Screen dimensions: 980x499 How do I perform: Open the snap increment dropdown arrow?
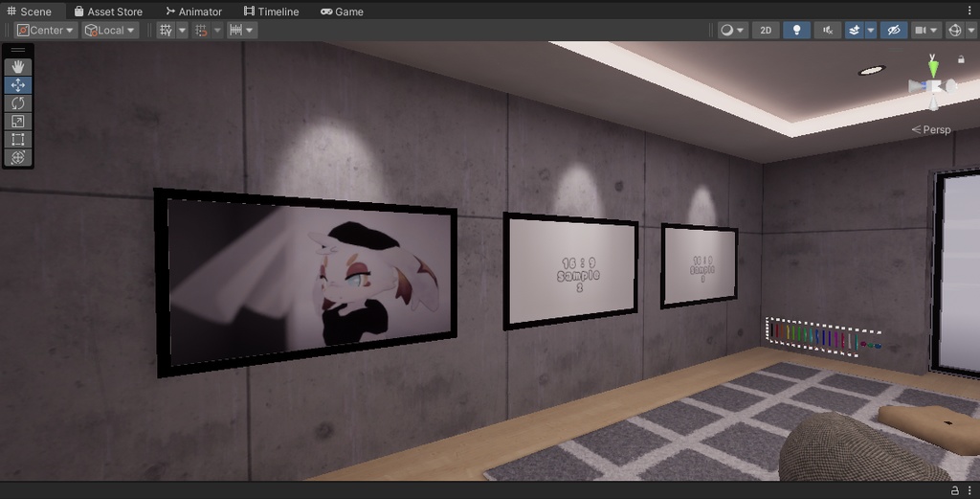(x=217, y=30)
